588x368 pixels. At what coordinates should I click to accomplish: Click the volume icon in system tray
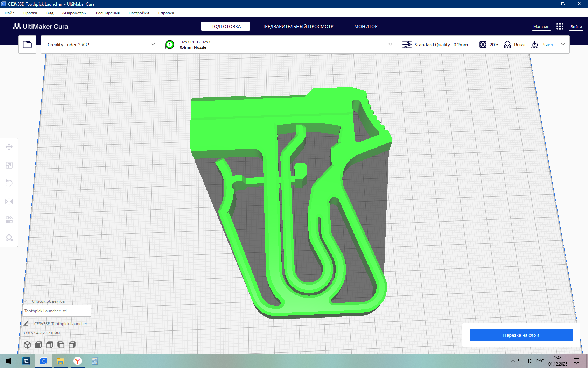pos(530,361)
